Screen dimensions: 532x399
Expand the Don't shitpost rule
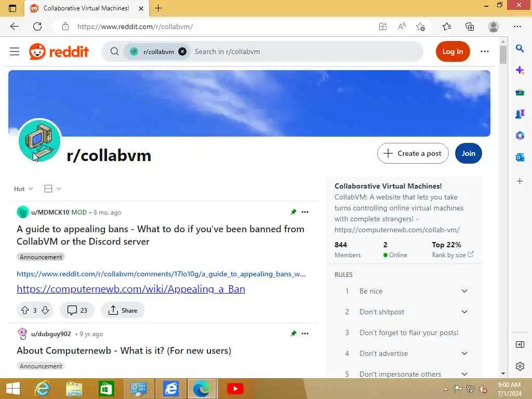464,312
